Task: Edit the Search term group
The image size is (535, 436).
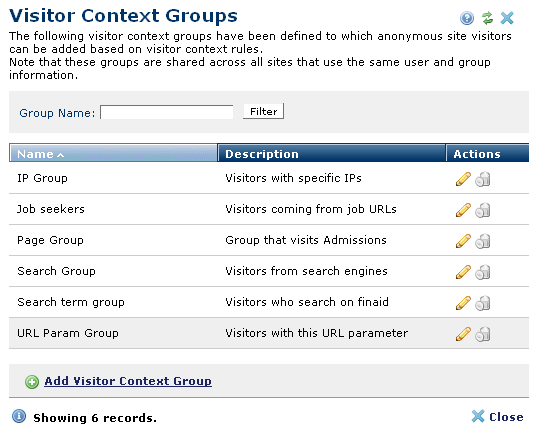Action: click(x=463, y=303)
